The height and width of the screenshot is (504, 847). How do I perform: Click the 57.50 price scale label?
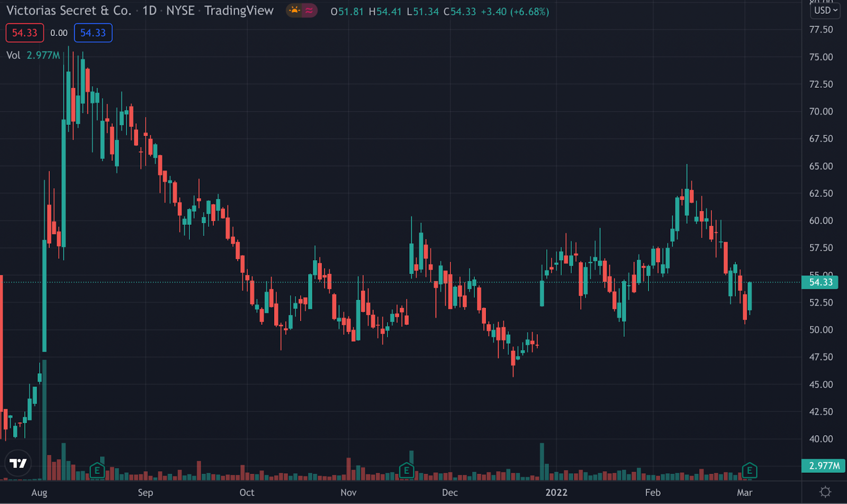tap(821, 248)
